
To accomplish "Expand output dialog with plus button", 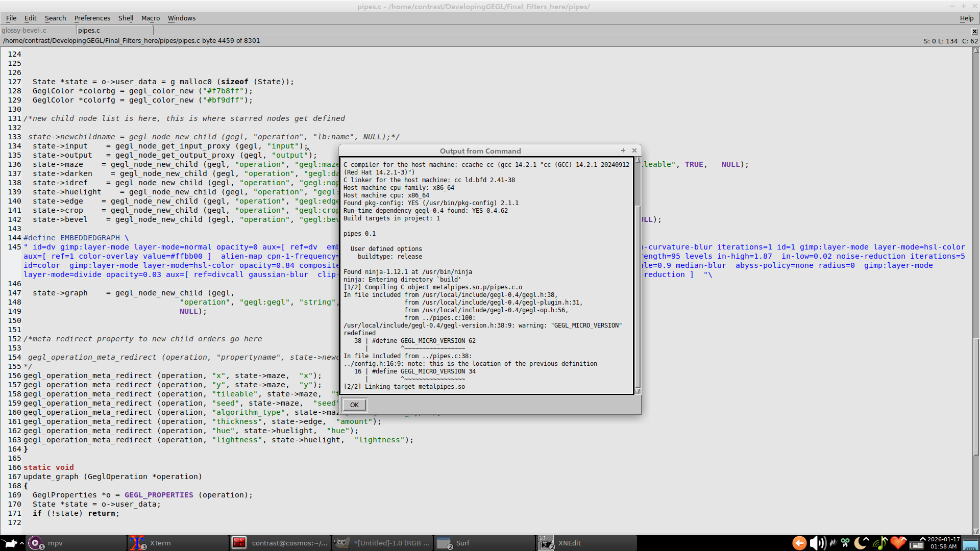I will click(623, 151).
